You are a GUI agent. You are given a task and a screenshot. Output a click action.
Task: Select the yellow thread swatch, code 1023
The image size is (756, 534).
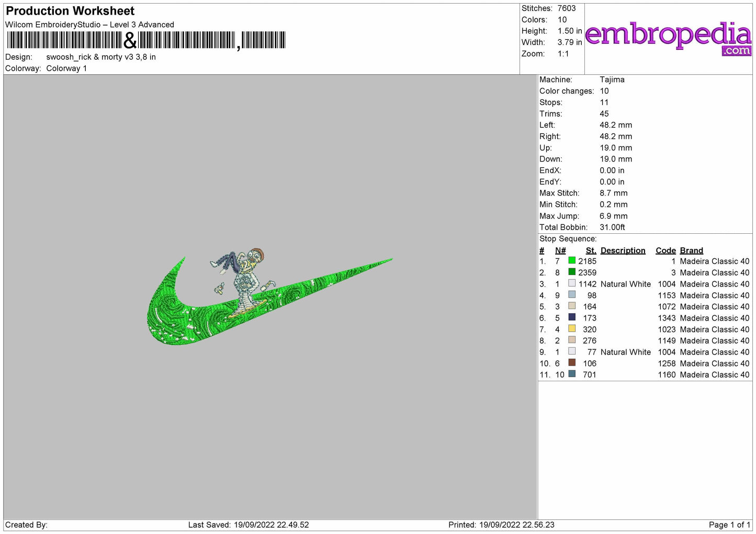point(572,329)
